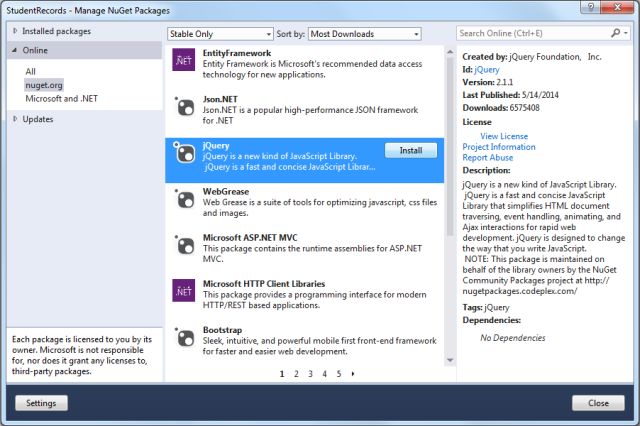Select the nuget.org source
Screen dimensions: 640x426
(44, 85)
